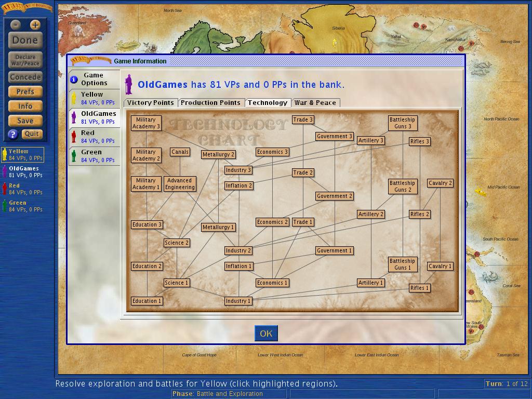Click the info icon beside Game Options
Image resolution: width=532 pixels, height=399 pixels.
pos(74,79)
